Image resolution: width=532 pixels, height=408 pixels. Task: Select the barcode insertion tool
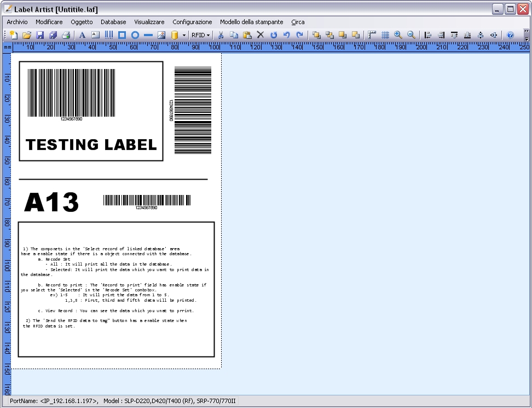109,35
